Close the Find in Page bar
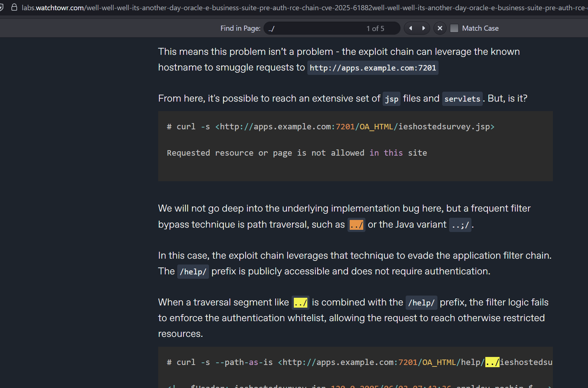The image size is (588, 388). (x=440, y=28)
